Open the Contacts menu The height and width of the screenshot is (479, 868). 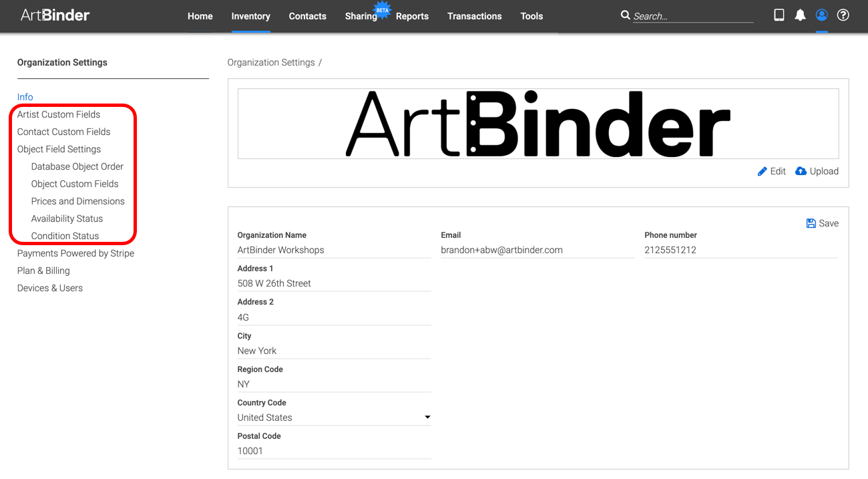[x=308, y=16]
